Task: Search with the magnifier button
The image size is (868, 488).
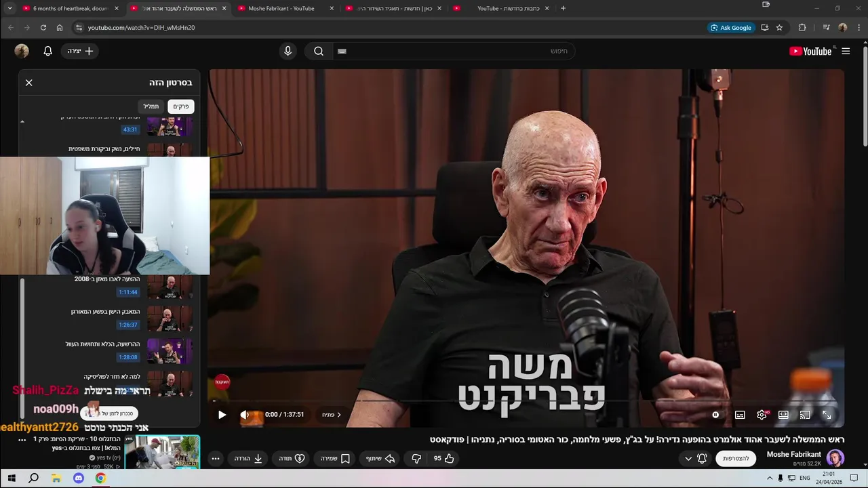Action: click(319, 51)
